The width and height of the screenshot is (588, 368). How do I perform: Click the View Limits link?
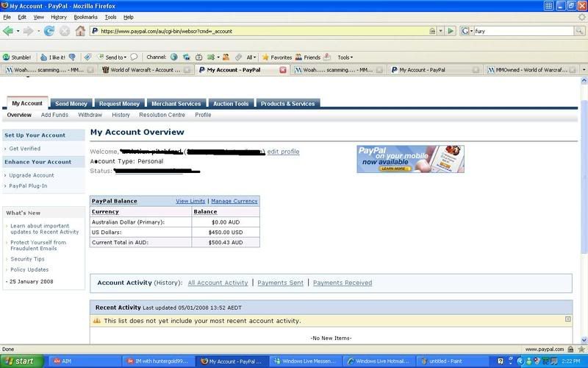click(190, 201)
